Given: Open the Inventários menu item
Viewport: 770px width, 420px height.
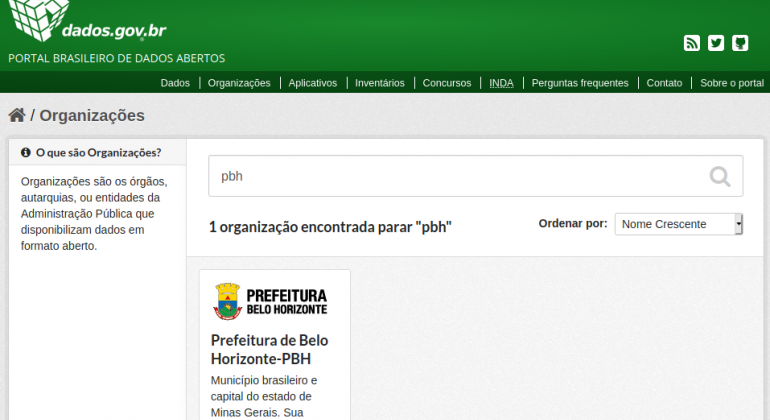Looking at the screenshot, I should point(380,83).
